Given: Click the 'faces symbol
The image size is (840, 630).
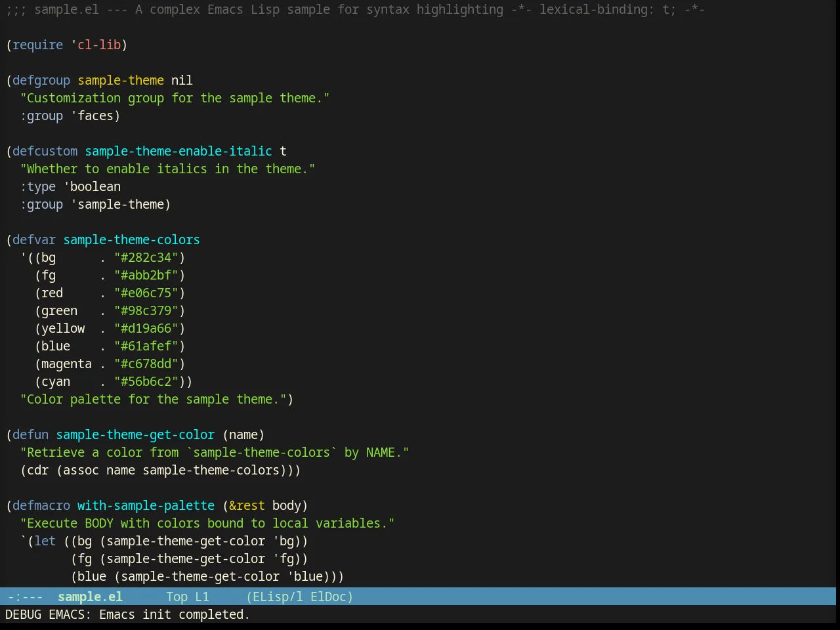Looking at the screenshot, I should pos(92,115).
